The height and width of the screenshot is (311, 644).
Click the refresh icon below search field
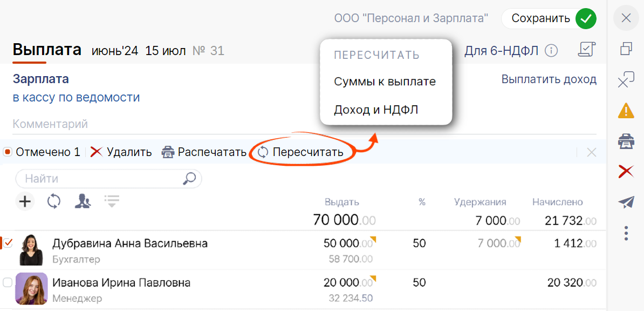53,202
